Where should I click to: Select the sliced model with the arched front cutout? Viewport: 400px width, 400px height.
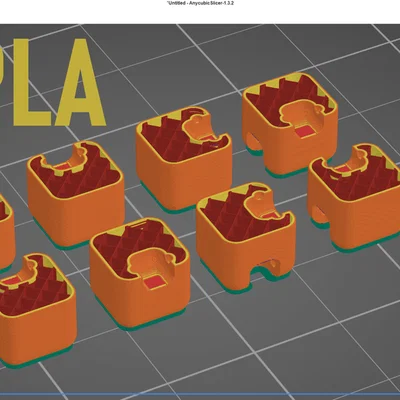click(x=246, y=238)
